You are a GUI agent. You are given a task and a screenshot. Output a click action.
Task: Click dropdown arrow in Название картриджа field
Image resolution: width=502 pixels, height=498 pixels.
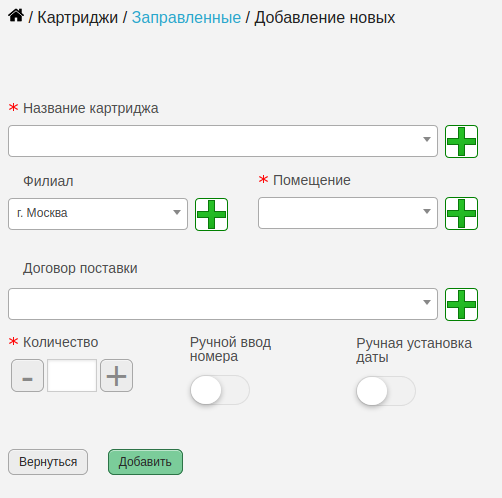[x=427, y=139]
